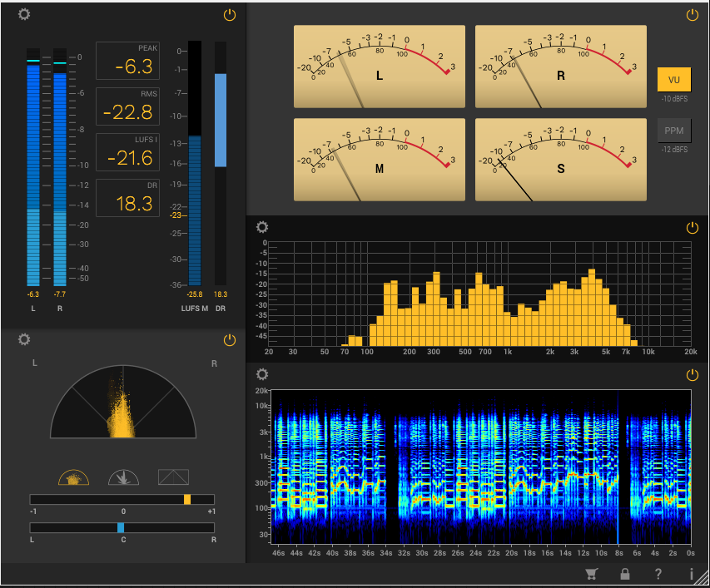The height and width of the screenshot is (588, 710).
Task: Click the shopping cart icon
Action: 592,574
